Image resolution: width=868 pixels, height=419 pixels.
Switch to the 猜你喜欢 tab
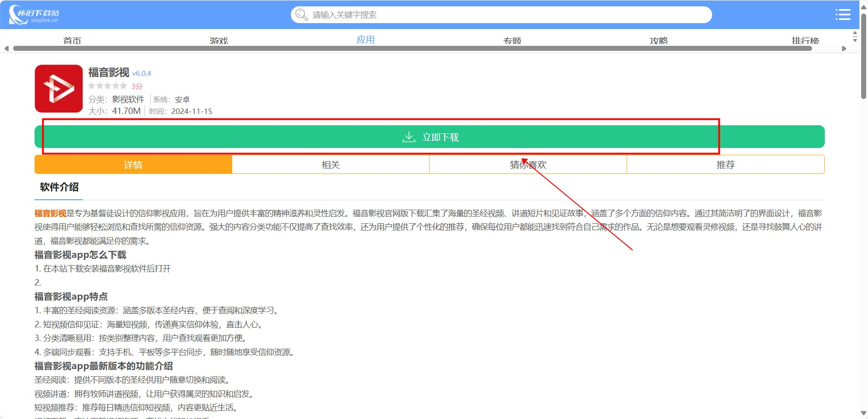(x=528, y=164)
